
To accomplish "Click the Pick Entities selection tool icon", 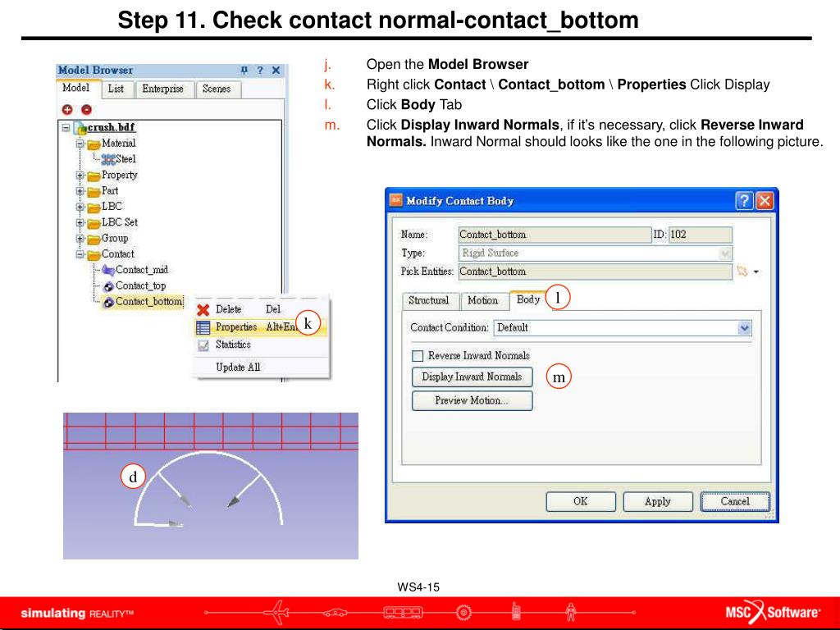I will click(742, 271).
